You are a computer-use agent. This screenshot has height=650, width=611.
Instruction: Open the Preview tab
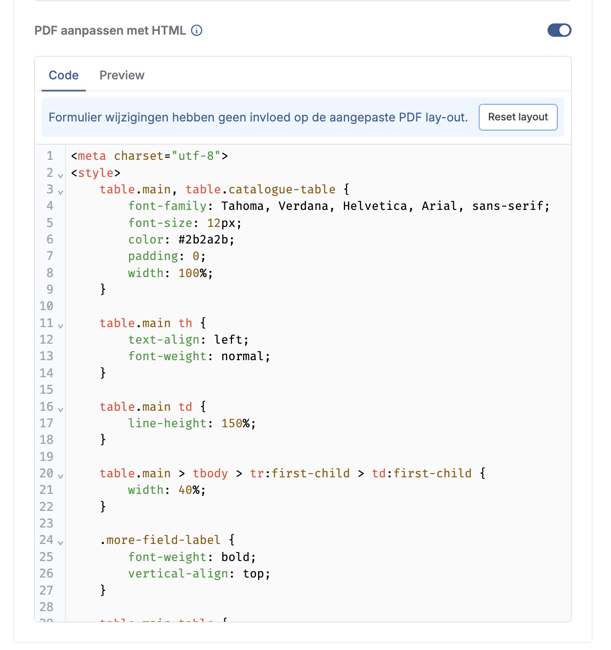click(122, 75)
